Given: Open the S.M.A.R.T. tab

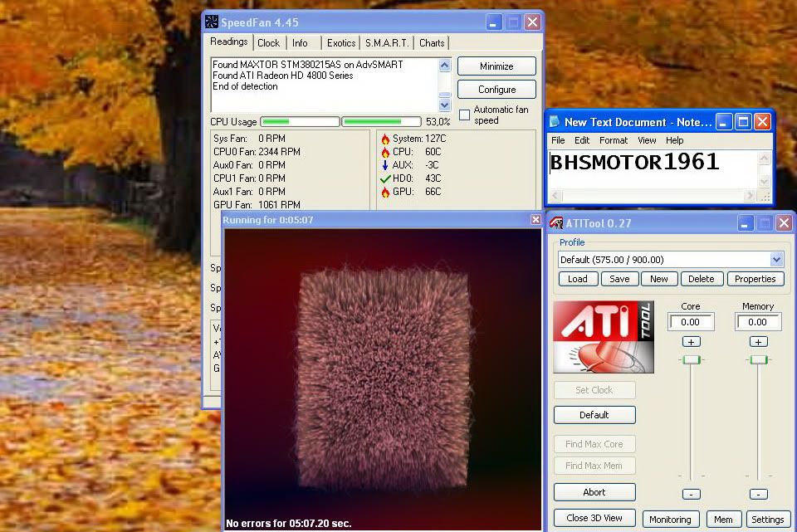Looking at the screenshot, I should (x=387, y=43).
